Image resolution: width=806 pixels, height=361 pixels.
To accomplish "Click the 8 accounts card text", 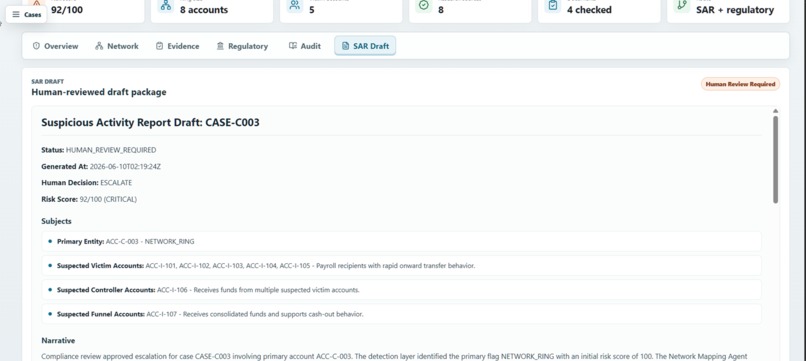I will 204,10.
